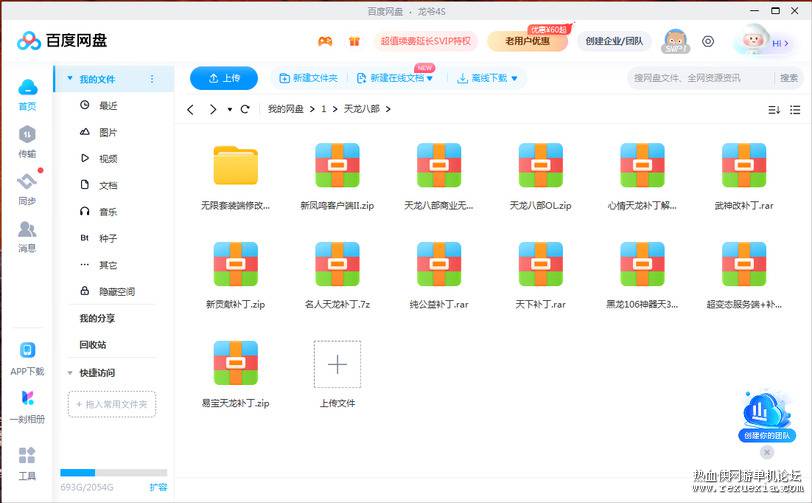Click 扩容 storage expand link
This screenshot has width=812, height=503.
pos(158,487)
